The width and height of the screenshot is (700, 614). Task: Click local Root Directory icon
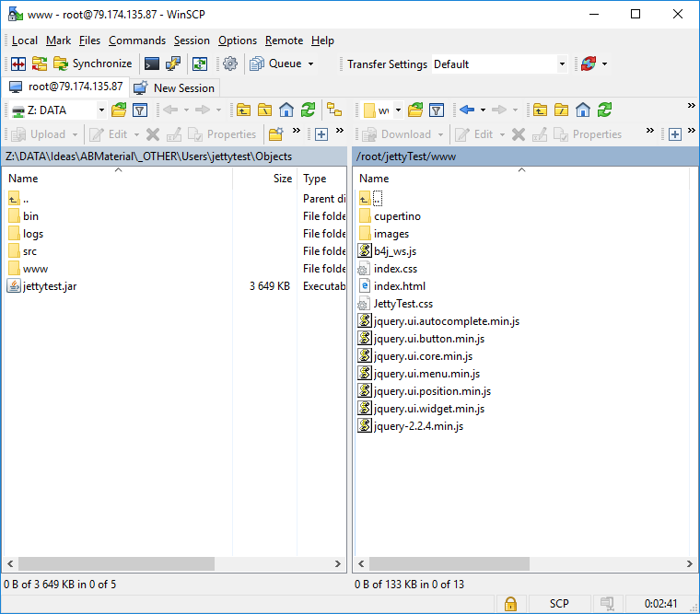(x=264, y=110)
